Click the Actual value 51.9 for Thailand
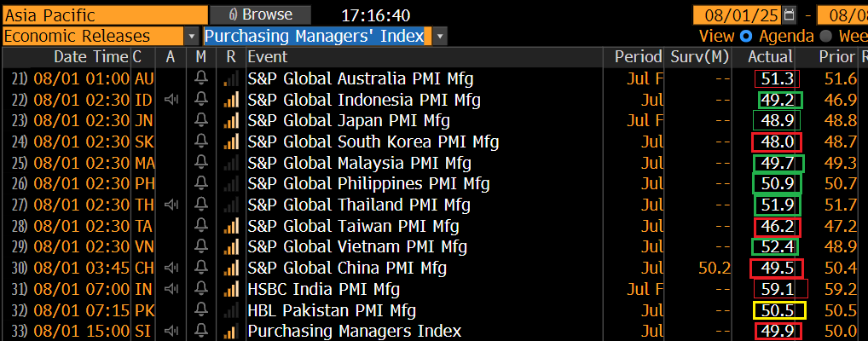Image resolution: width=868 pixels, height=341 pixels. tap(778, 205)
